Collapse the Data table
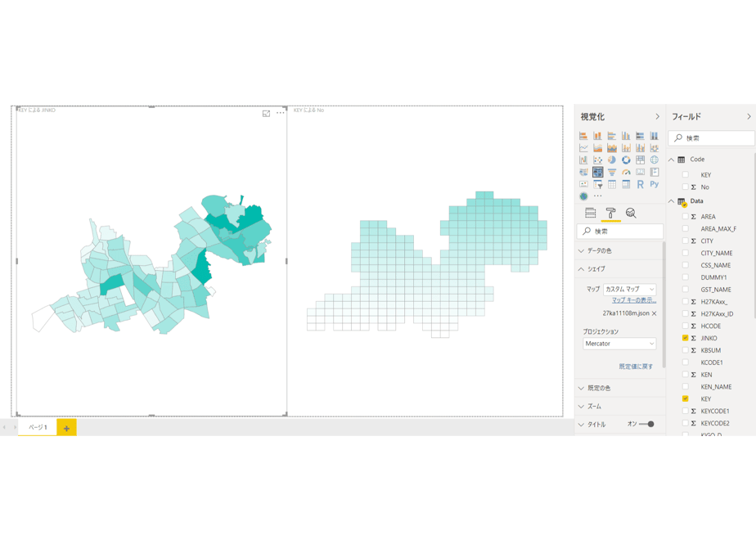The height and width of the screenshot is (540, 756). point(671,201)
